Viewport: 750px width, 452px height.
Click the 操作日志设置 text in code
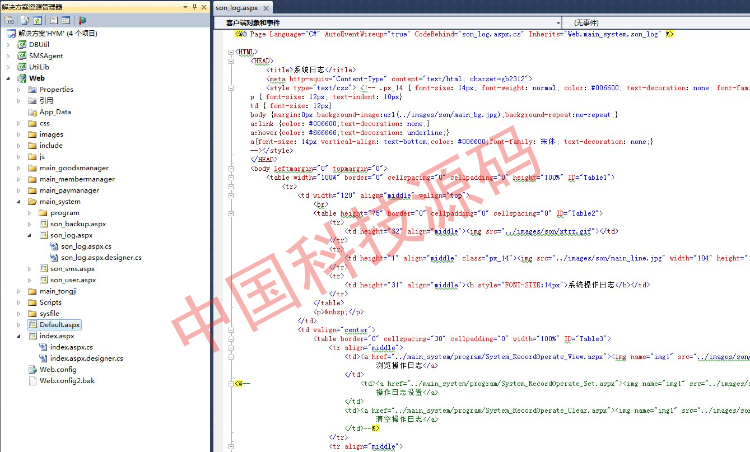[x=400, y=393]
